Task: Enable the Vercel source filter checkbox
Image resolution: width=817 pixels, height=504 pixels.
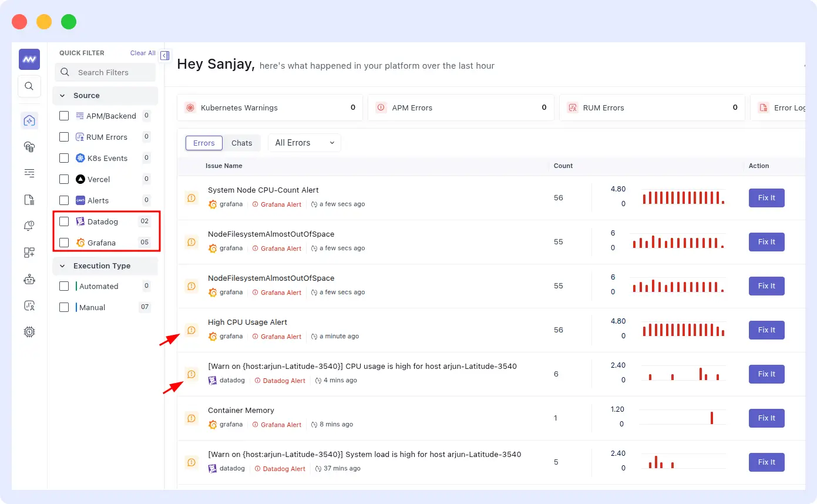Action: pos(64,179)
